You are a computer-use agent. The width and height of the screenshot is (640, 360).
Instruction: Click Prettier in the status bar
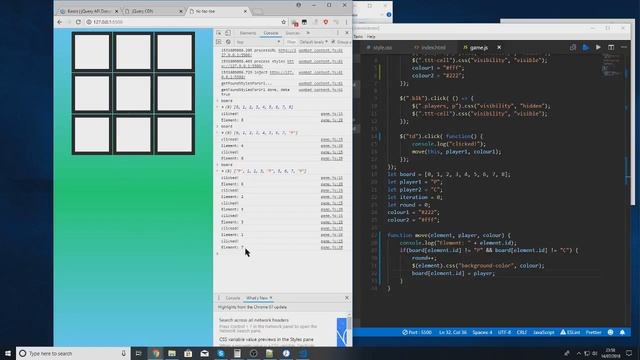pyautogui.click(x=593, y=333)
